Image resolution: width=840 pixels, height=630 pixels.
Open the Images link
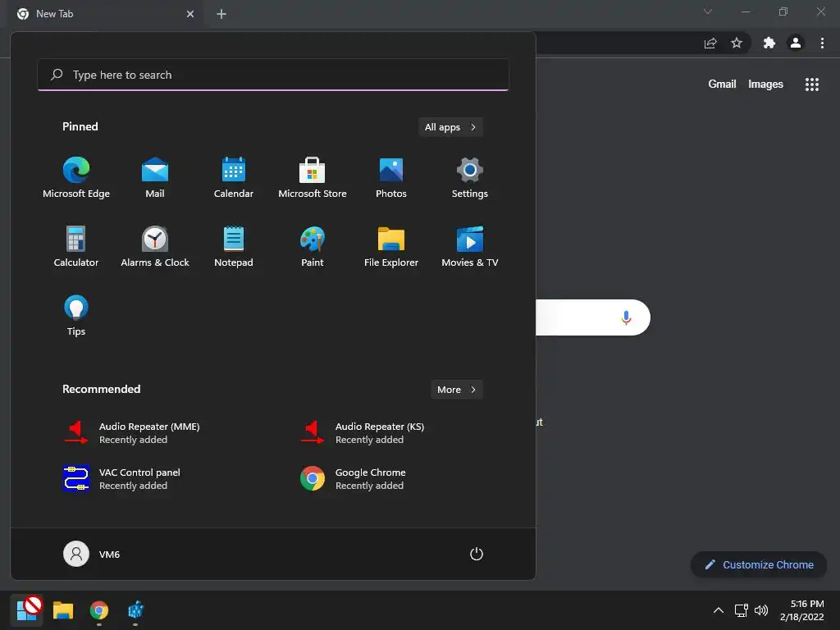765,84
